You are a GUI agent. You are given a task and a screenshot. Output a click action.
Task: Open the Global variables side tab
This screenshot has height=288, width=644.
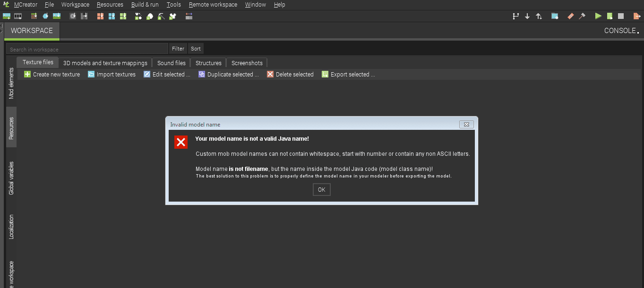point(11,178)
